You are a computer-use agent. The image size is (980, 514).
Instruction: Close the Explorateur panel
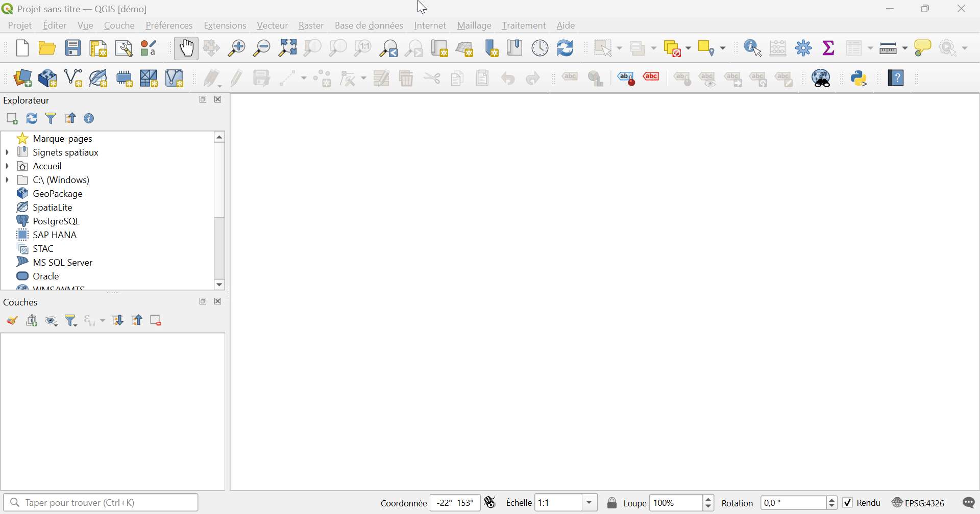[218, 99]
